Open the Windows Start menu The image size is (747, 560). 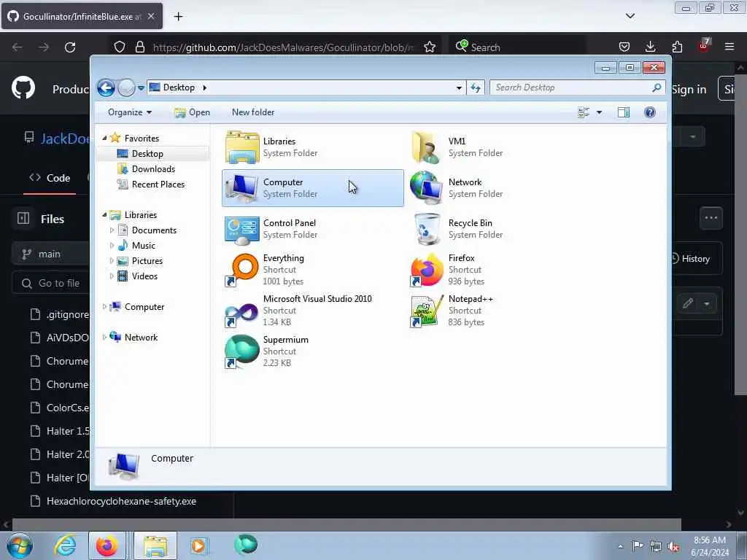pyautogui.click(x=20, y=545)
